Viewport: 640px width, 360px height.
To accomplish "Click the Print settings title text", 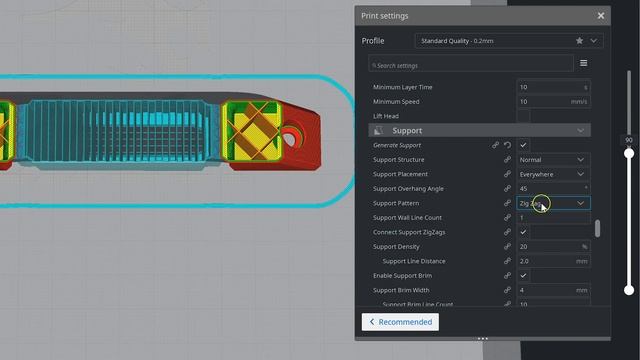I will point(384,16).
